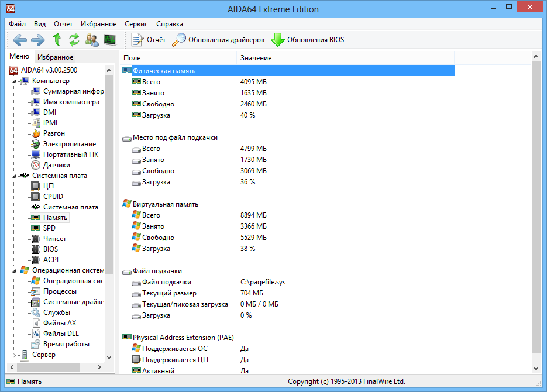Open the users icon in the toolbar

tap(92, 40)
